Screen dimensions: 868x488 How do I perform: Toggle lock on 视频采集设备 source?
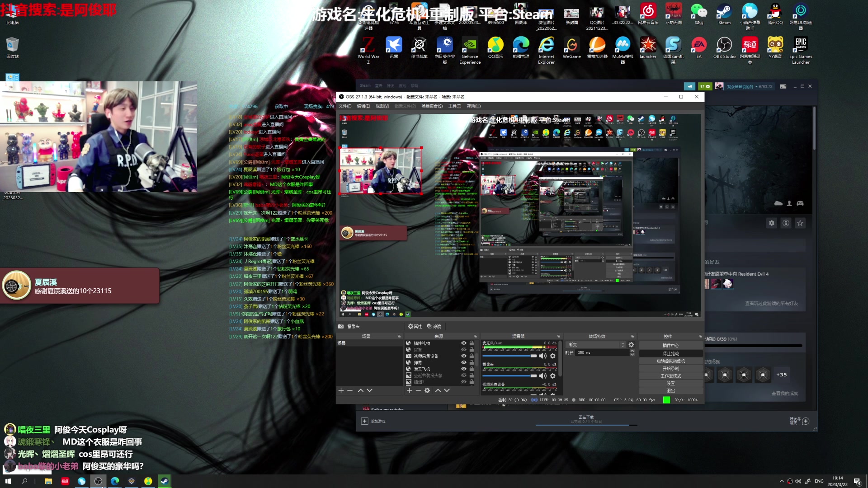(472, 356)
